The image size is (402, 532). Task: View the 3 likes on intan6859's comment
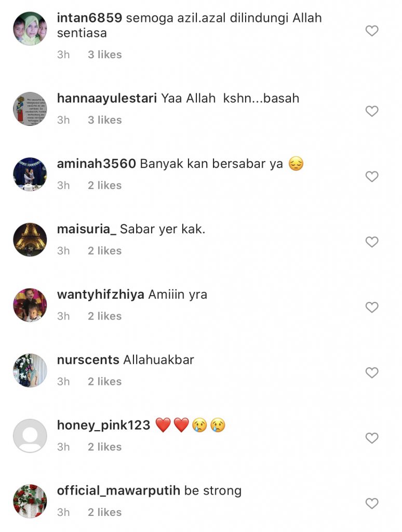point(104,55)
